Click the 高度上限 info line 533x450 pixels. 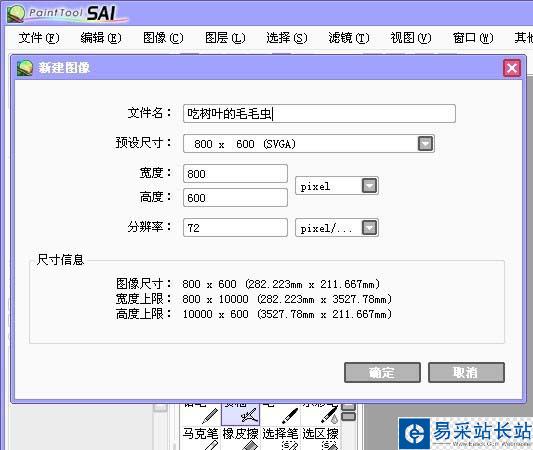point(254,314)
